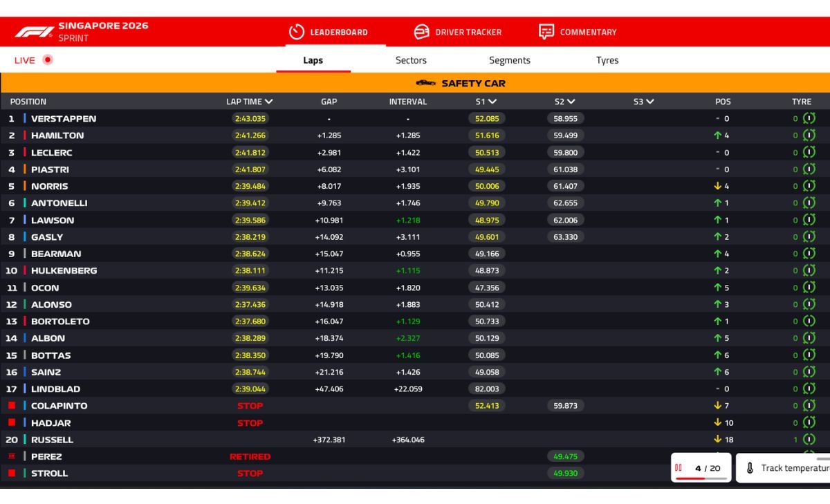
Task: Switch to the Sectors tab
Action: point(411,60)
